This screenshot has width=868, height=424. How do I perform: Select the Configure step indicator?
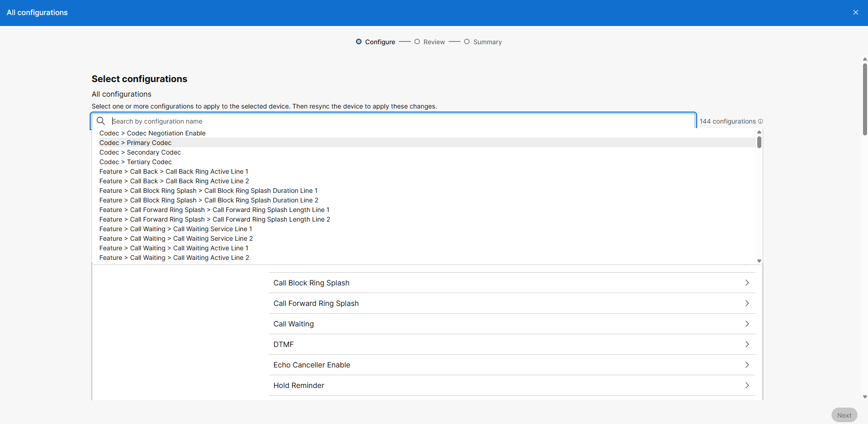pyautogui.click(x=375, y=42)
